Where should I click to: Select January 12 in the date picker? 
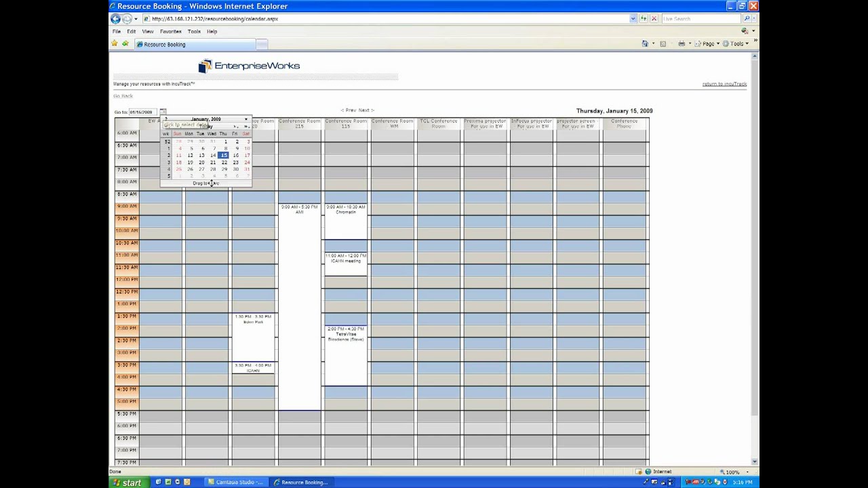(x=190, y=155)
